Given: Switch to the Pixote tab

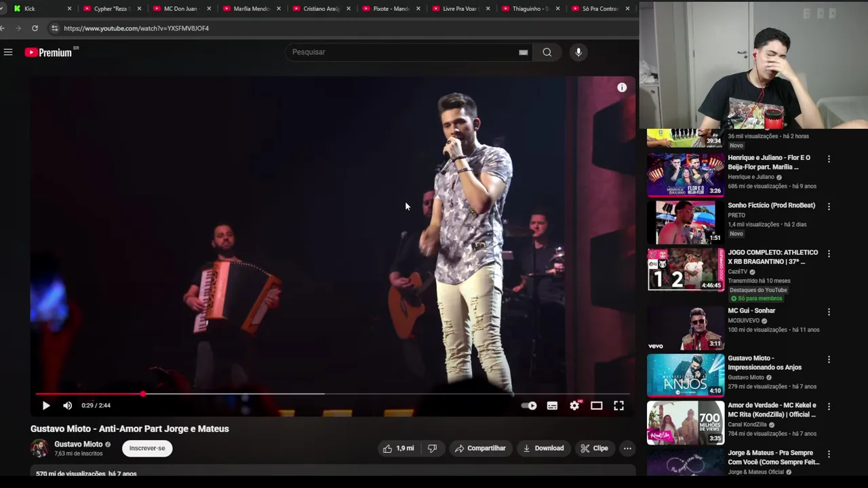Looking at the screenshot, I should 390,9.
